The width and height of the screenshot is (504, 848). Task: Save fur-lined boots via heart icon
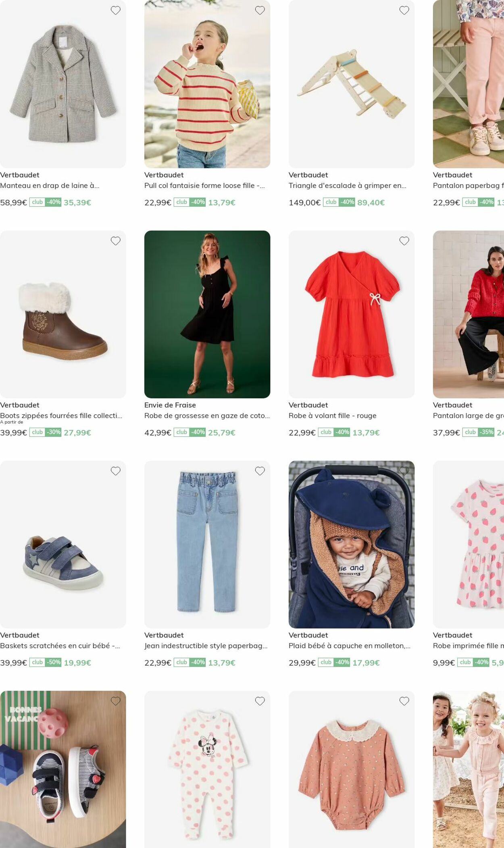pos(116,241)
